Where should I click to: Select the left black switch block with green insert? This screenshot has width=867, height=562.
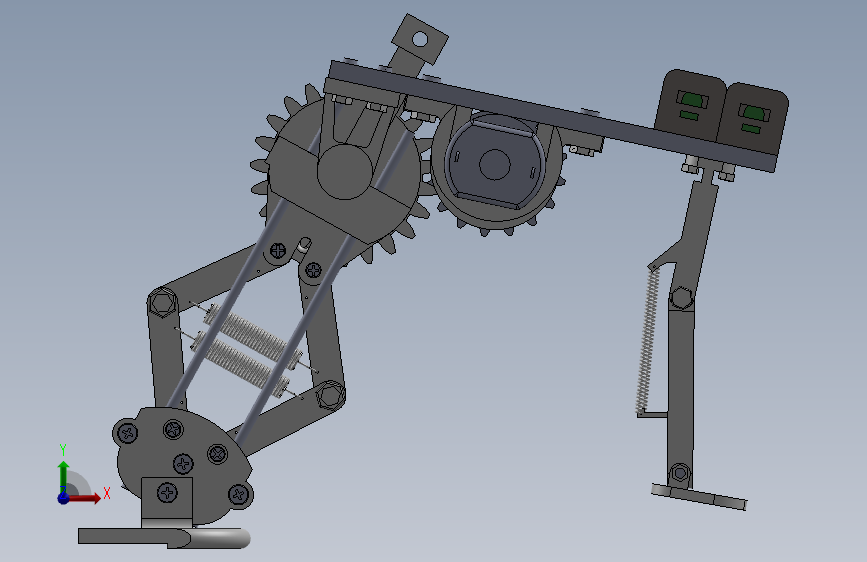coord(691,105)
